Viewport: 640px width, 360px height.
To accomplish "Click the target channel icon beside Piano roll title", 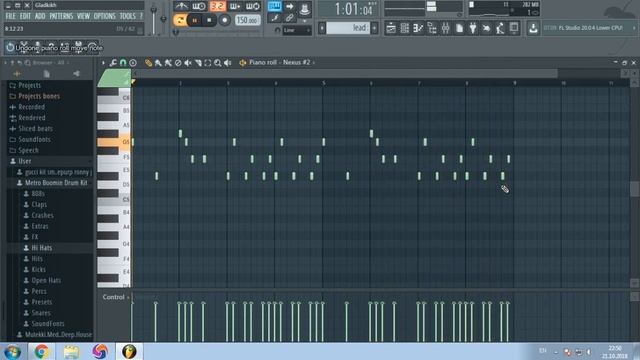I will (242, 62).
